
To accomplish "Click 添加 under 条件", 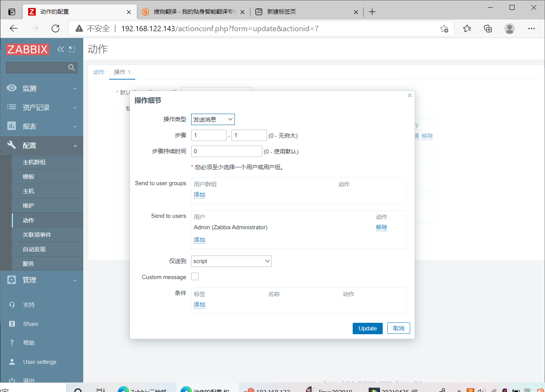I will coord(200,305).
